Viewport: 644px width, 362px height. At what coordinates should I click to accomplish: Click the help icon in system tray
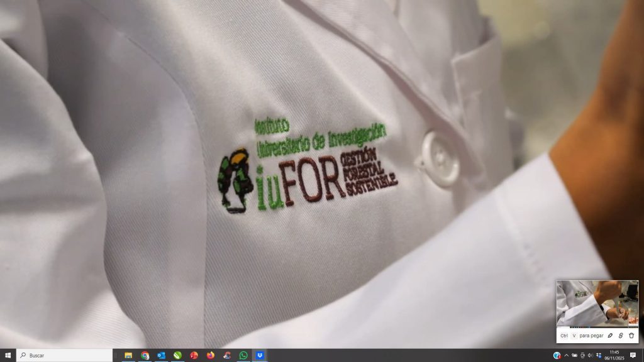[557, 356]
